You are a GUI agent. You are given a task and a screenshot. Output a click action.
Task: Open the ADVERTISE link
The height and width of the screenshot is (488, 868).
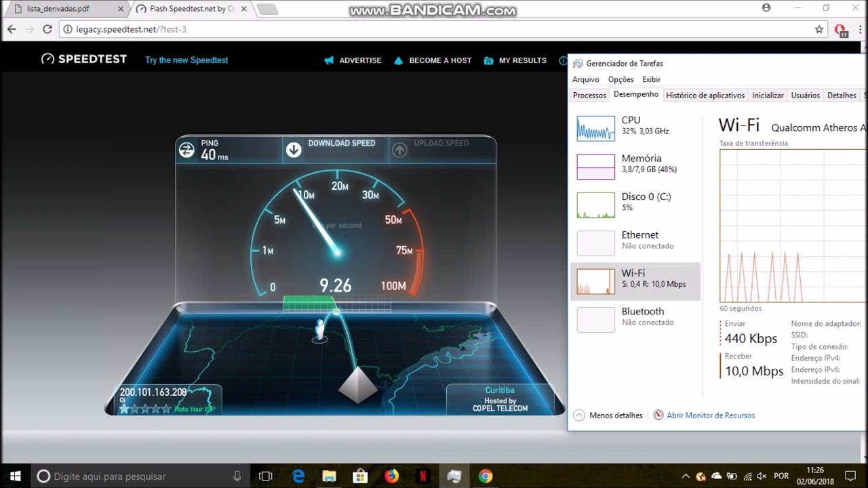point(360,60)
